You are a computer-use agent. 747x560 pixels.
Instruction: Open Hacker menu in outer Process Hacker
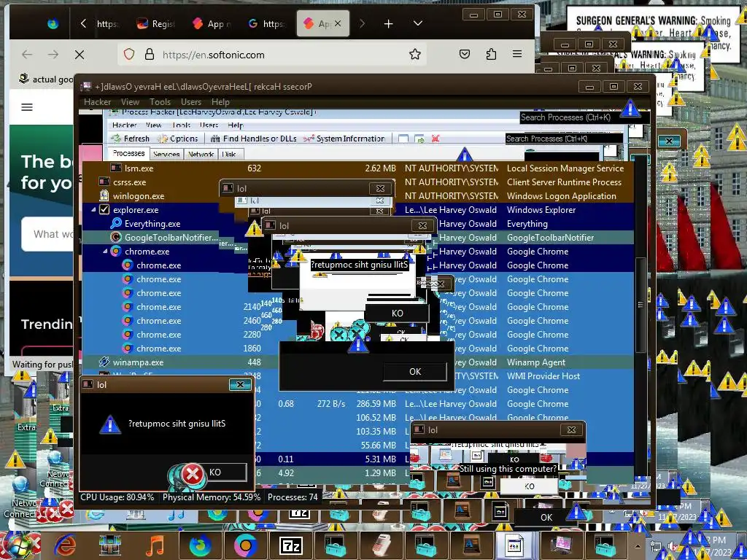[x=97, y=102]
